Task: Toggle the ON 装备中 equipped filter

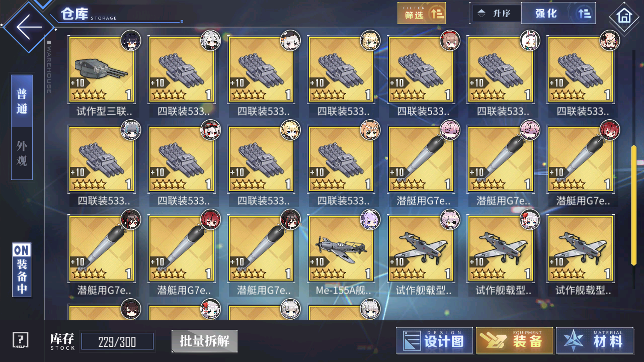Action: click(22, 269)
